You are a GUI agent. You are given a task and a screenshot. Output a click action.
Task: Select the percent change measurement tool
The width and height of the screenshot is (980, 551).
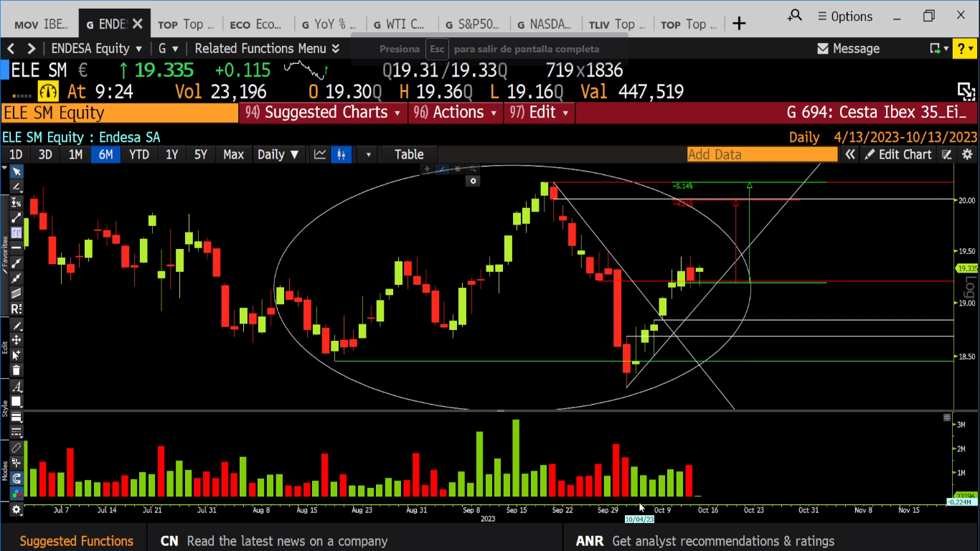(x=16, y=202)
